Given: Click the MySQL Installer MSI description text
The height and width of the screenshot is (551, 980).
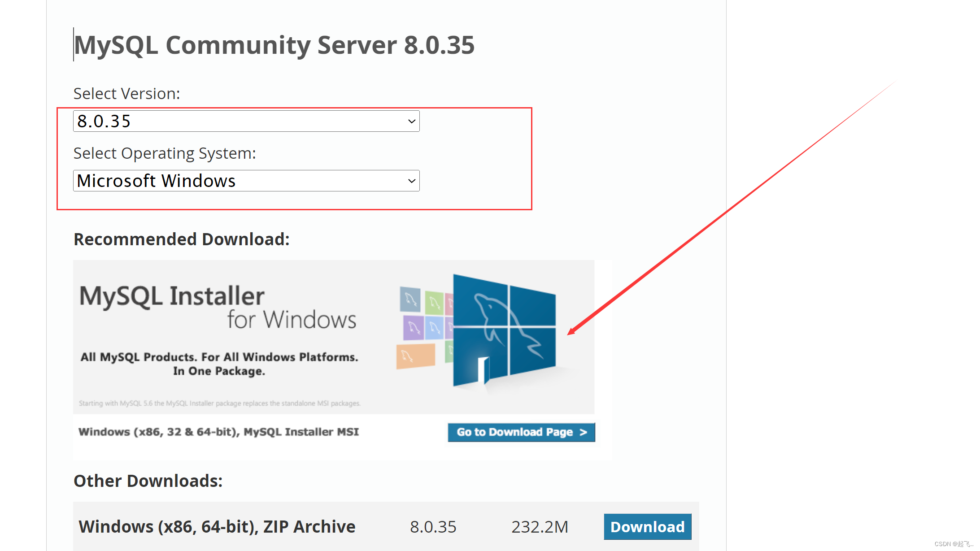Looking at the screenshot, I should coord(218,432).
